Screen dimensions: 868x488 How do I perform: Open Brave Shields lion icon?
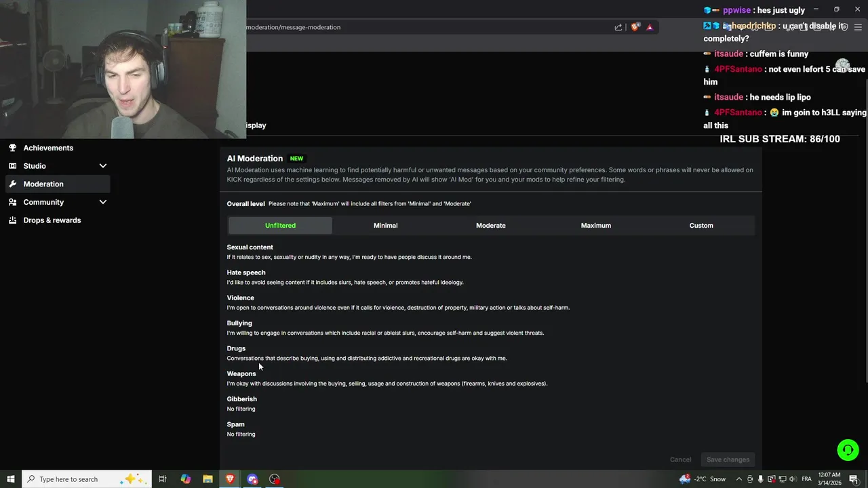[635, 27]
